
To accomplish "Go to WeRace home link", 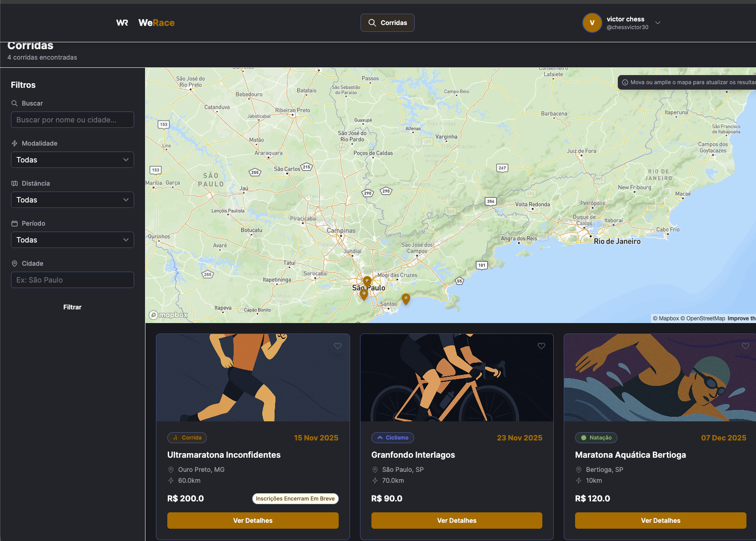I will pos(156,23).
